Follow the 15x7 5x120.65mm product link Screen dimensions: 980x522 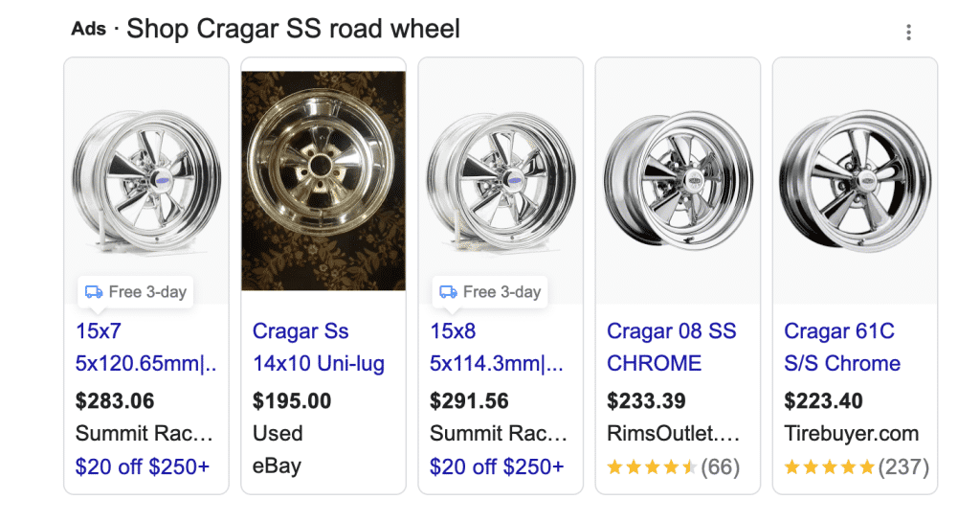tap(145, 348)
